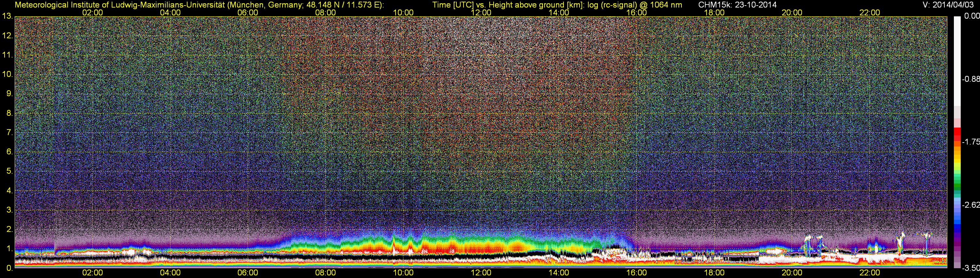This screenshot has height=278, width=980.
Task: Click the 10. km height axis label
Action: point(7,74)
